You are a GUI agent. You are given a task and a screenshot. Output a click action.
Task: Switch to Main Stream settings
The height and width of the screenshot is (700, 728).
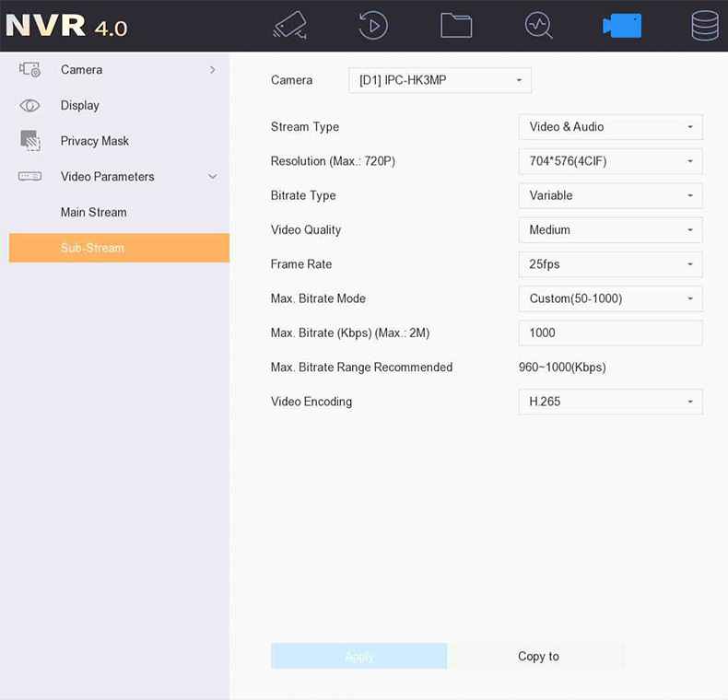[x=94, y=213]
